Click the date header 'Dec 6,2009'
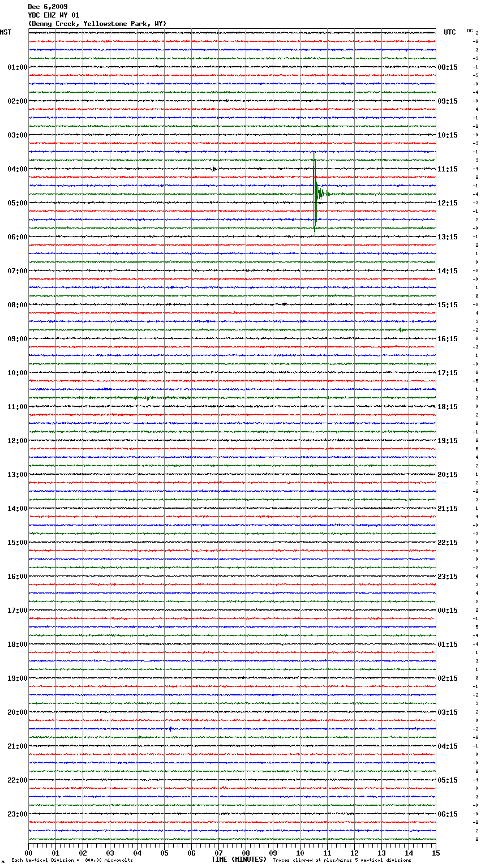The width and height of the screenshot is (481, 868). point(48,7)
